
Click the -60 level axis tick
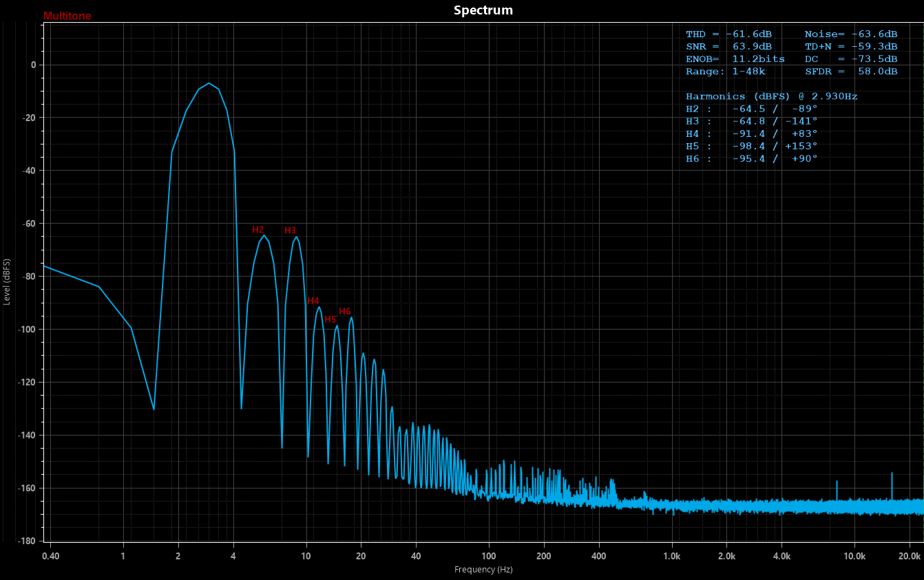(28, 224)
